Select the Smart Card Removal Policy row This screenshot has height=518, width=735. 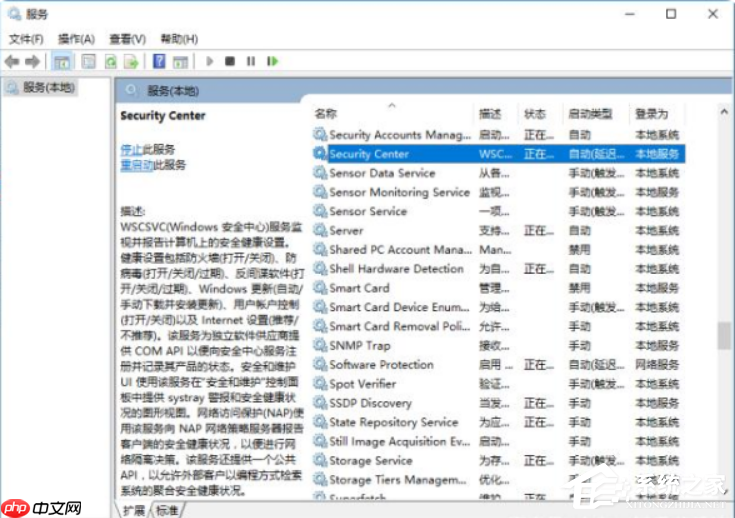(x=499, y=326)
